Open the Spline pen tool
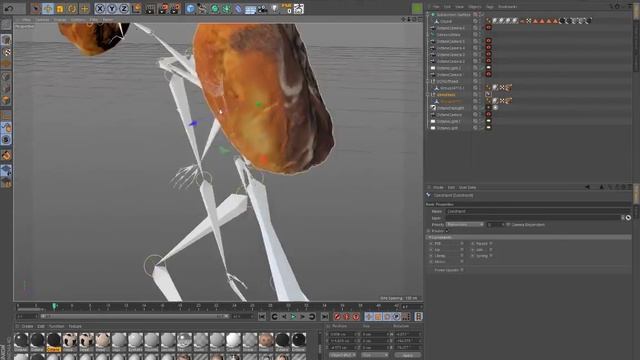640x360 pixels. pos(202,9)
